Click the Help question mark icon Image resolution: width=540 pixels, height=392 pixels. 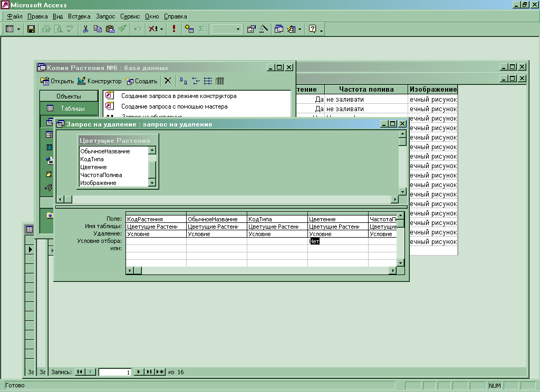(312, 30)
